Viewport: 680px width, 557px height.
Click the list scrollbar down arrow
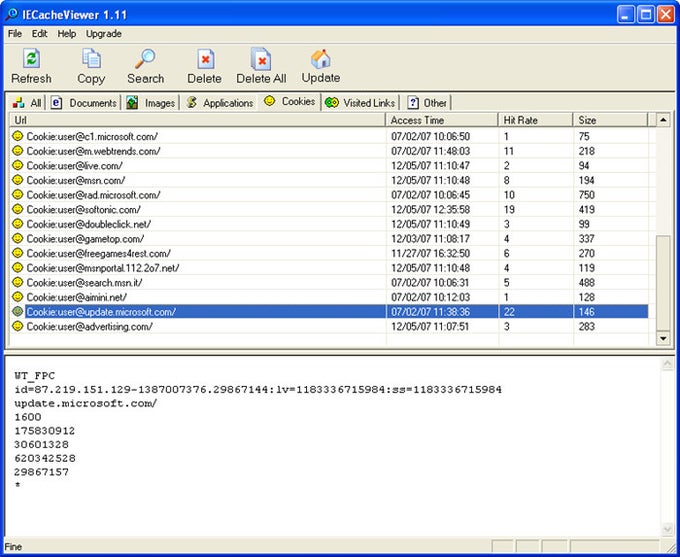pyautogui.click(x=663, y=338)
